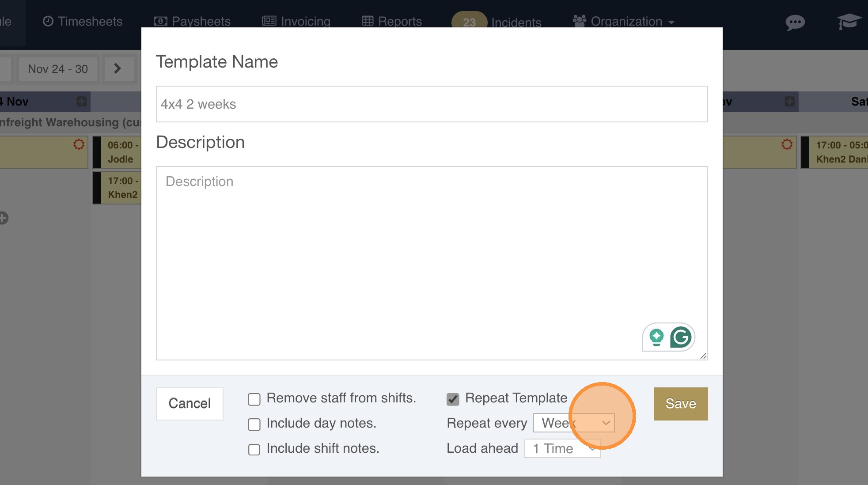Click the plus icon beside 4 Nov header
868x485 pixels.
point(81,102)
